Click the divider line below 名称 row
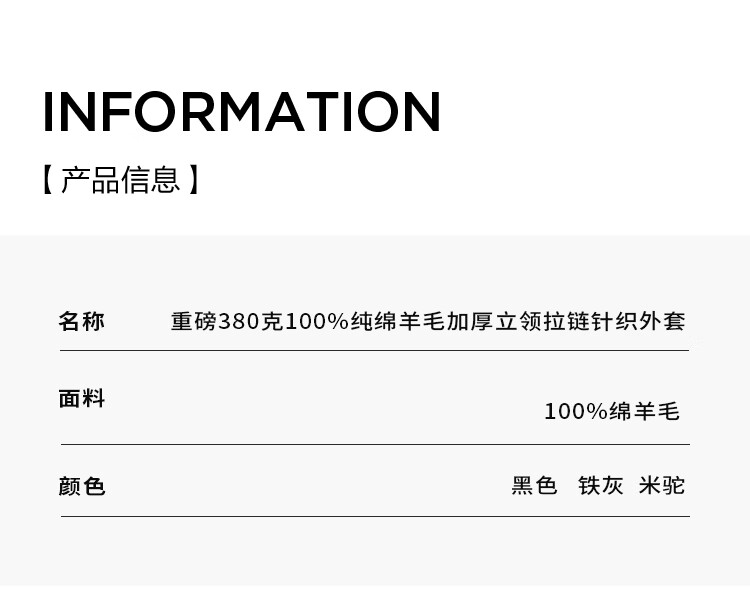Screen dimensions: 750x600 point(375,350)
